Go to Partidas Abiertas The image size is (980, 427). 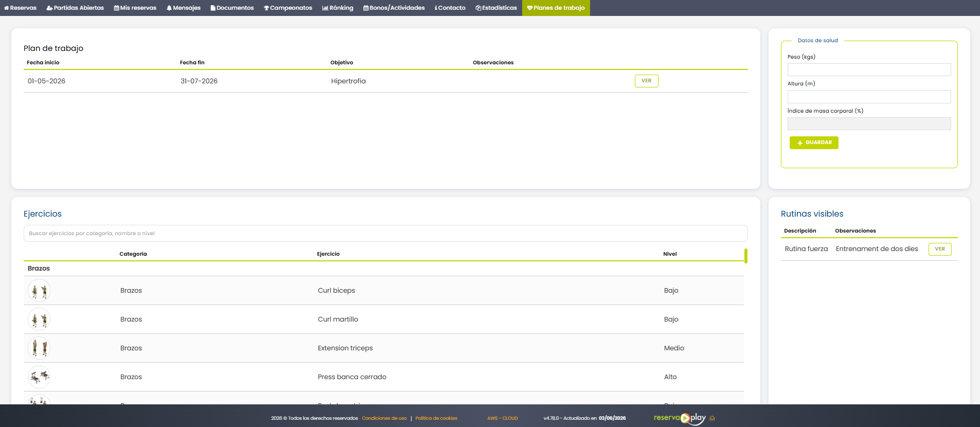click(x=75, y=8)
